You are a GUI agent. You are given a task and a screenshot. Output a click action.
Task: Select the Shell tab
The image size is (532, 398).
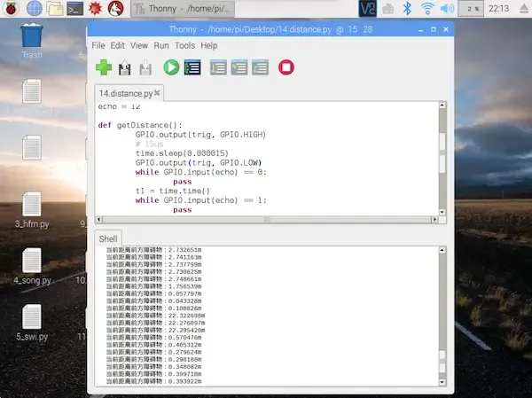108,238
